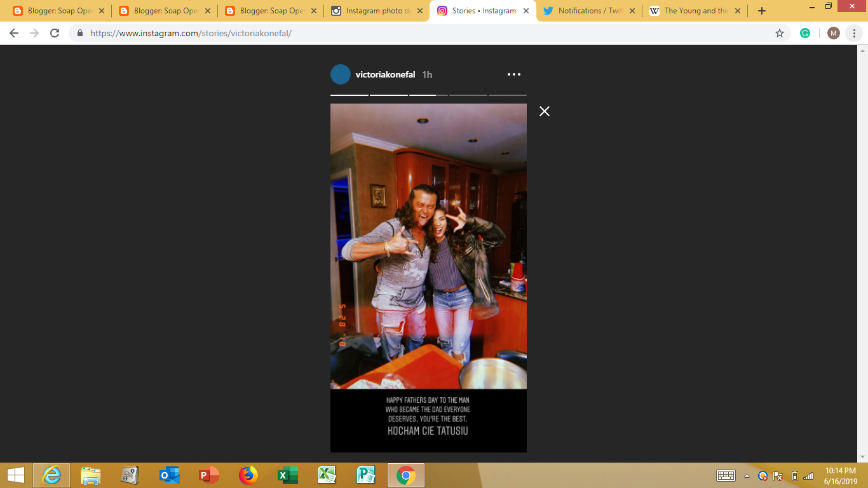The width and height of the screenshot is (868, 488).
Task: Switch to the third Blogger Soap Opera tab
Action: (271, 11)
